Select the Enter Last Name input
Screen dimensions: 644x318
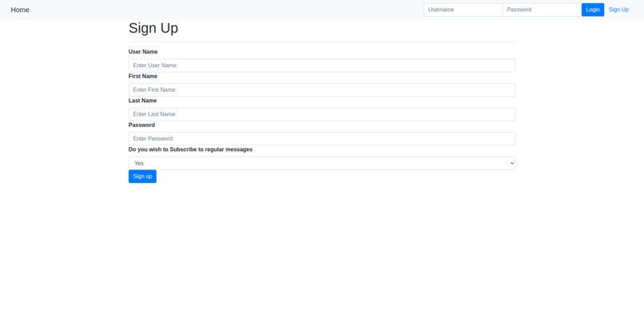click(x=321, y=114)
